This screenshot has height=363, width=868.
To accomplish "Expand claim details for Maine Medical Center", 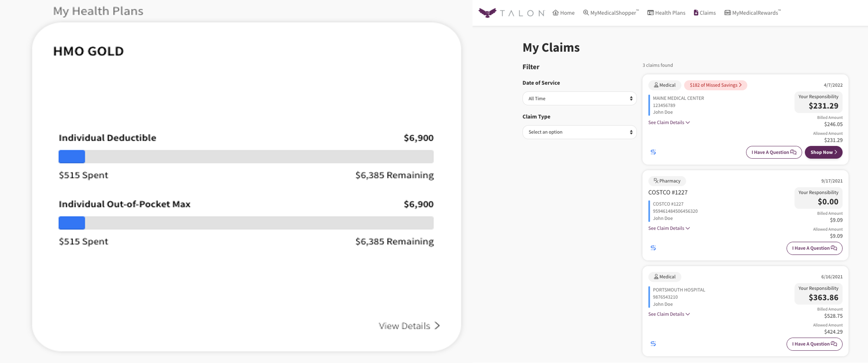I will (669, 122).
